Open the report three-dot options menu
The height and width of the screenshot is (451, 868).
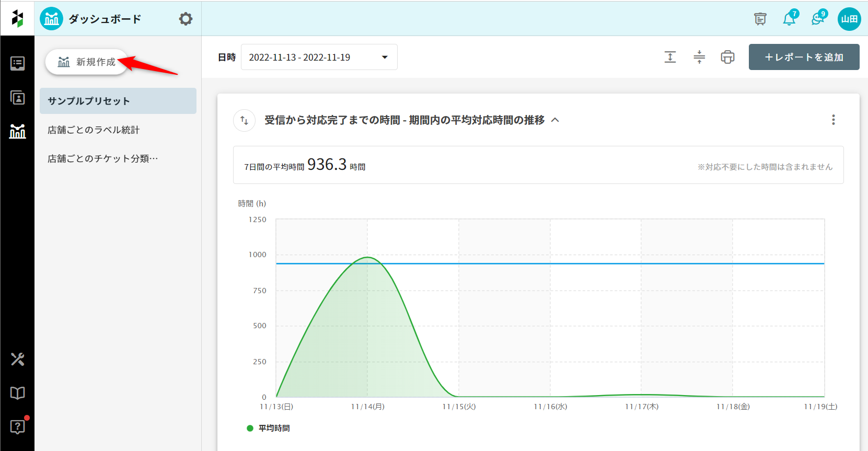833,120
